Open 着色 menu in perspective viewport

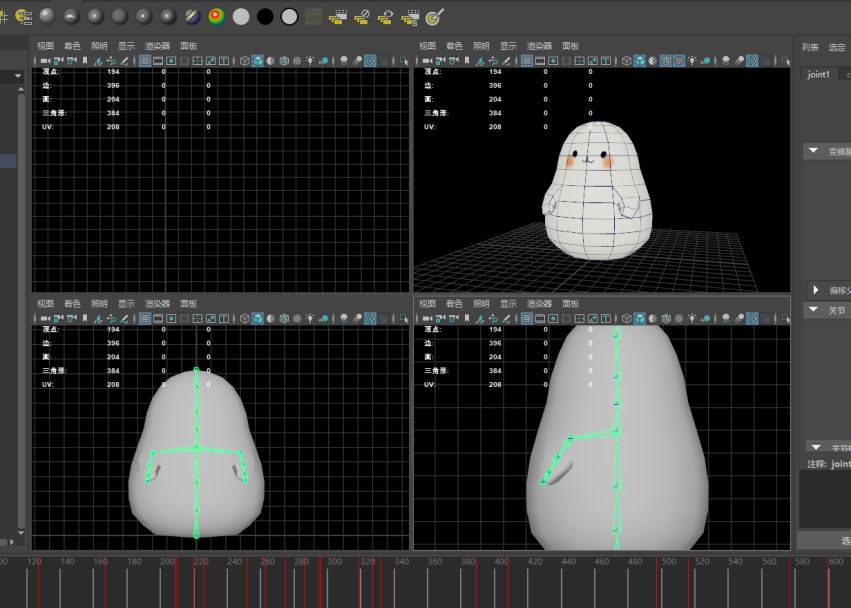click(x=454, y=46)
